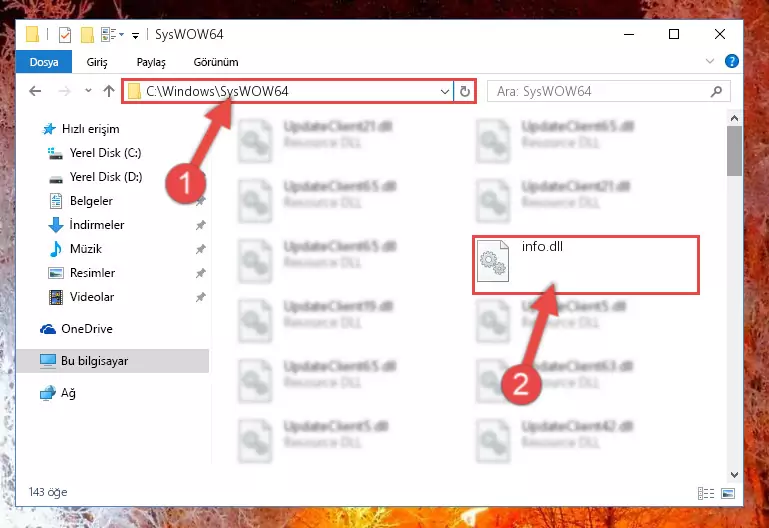This screenshot has width=769, height=528.
Task: Click the pin icon beside Resimler
Action: [201, 273]
